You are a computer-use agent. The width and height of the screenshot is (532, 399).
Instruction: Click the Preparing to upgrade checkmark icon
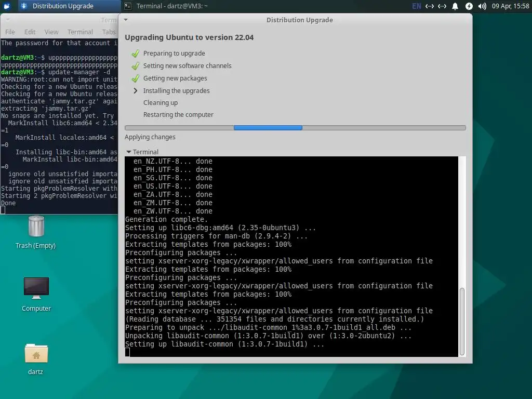[x=136, y=54]
